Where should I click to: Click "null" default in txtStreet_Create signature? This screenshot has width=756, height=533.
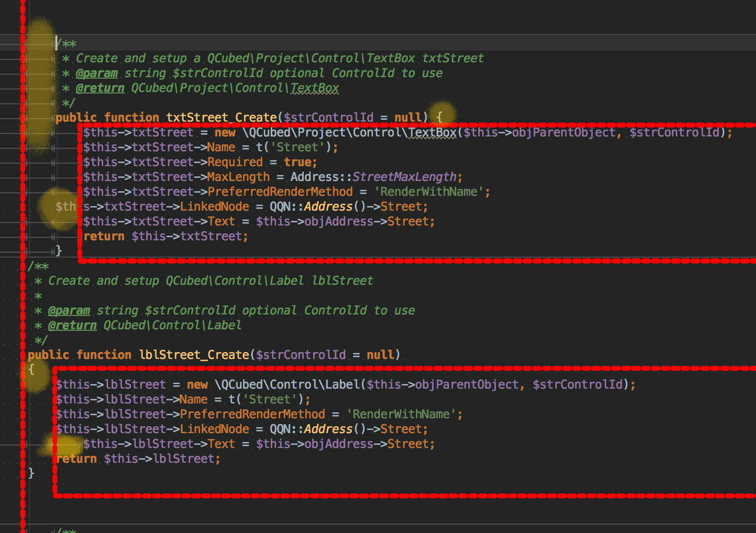(x=408, y=118)
